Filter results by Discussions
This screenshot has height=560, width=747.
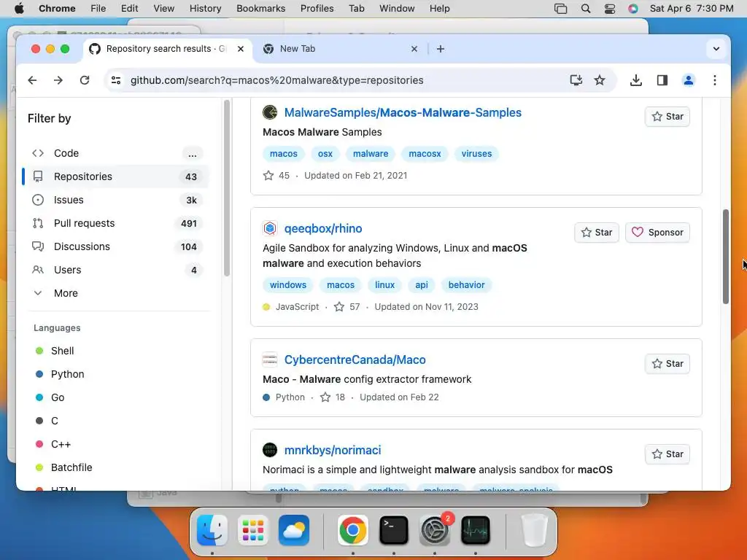(x=117, y=246)
